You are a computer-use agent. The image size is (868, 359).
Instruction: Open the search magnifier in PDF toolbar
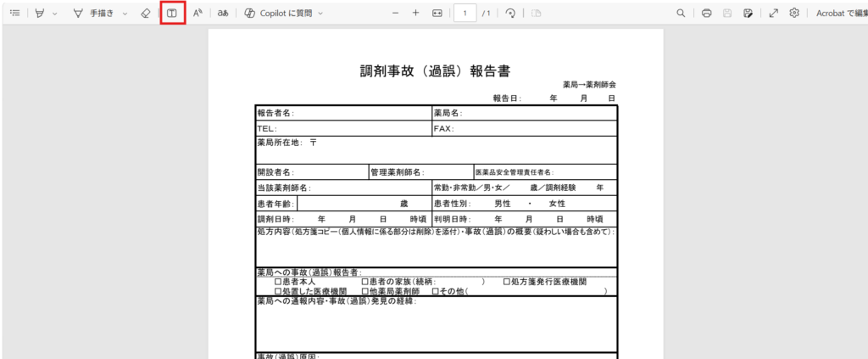(682, 14)
